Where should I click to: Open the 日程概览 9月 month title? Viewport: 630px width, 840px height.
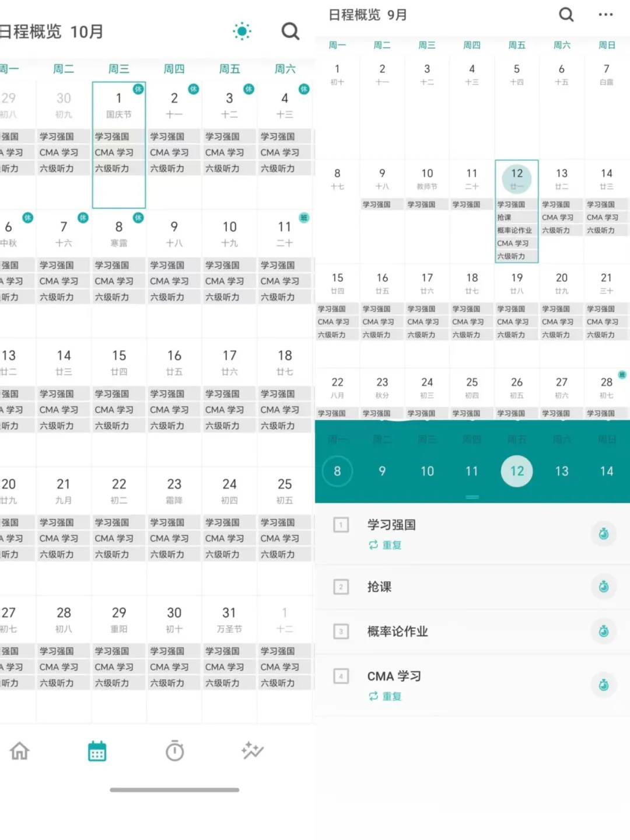367,15
